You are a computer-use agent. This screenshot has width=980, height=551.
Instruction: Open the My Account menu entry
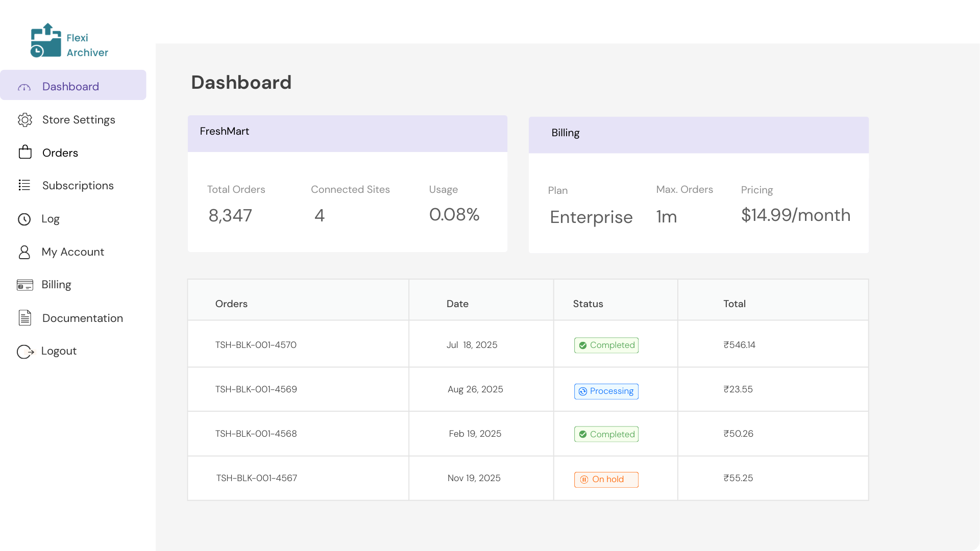pos(72,252)
